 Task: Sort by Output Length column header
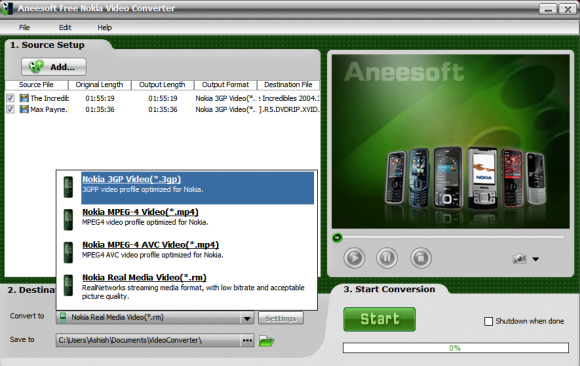pyautogui.click(x=162, y=85)
